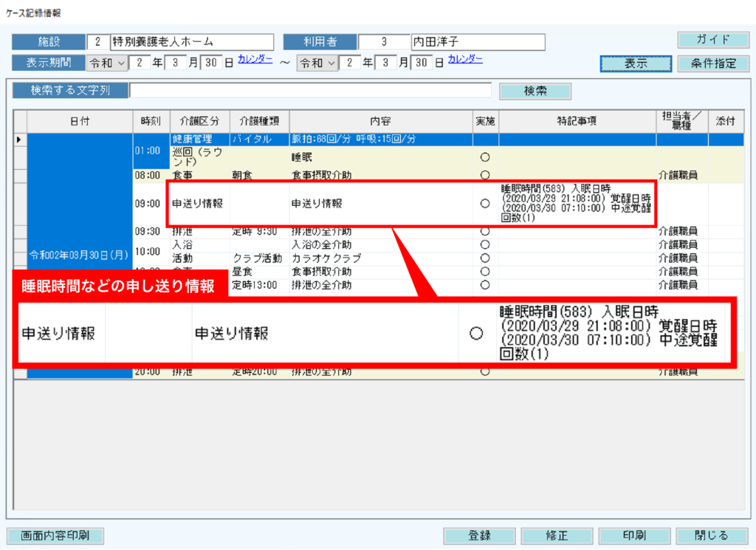Click the start date month field

pos(176,63)
